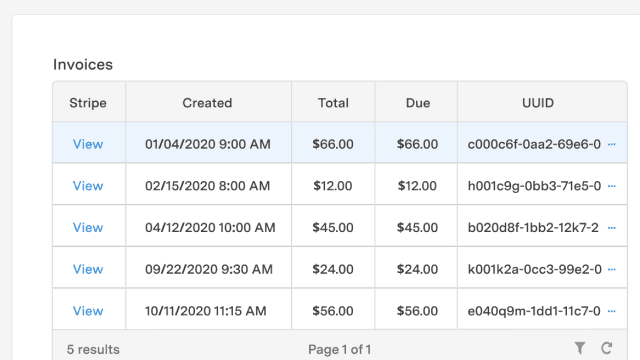The width and height of the screenshot is (640, 360).
Task: Sort by the Total column header
Action: 333,102
